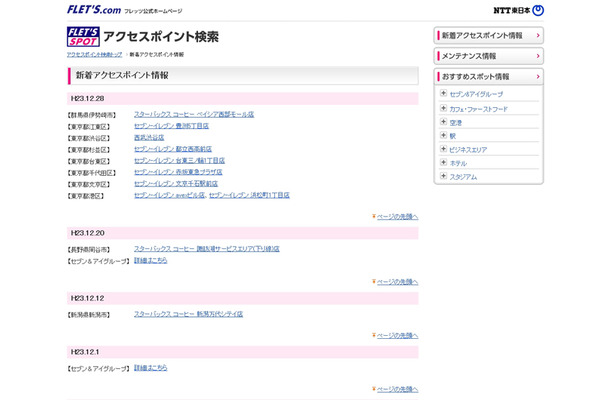The width and height of the screenshot is (610, 400).
Task: Expand ホテル plus icon
Action: point(443,162)
